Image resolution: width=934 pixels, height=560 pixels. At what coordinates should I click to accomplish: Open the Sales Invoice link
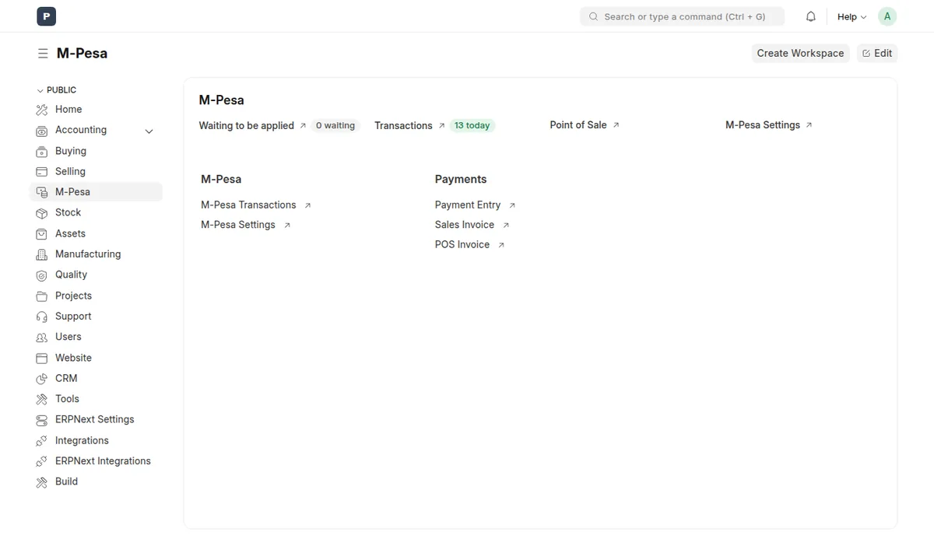click(465, 225)
